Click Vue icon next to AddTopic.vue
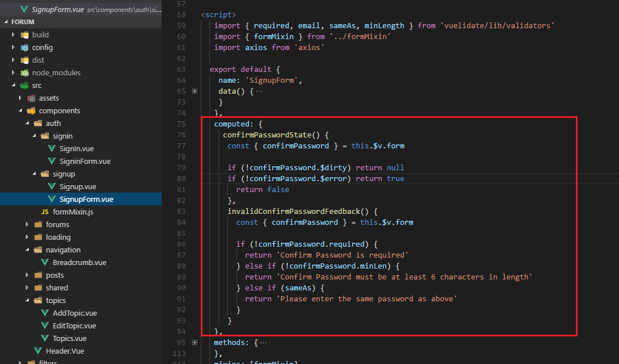Screen dimensions: 619x364 (45, 313)
